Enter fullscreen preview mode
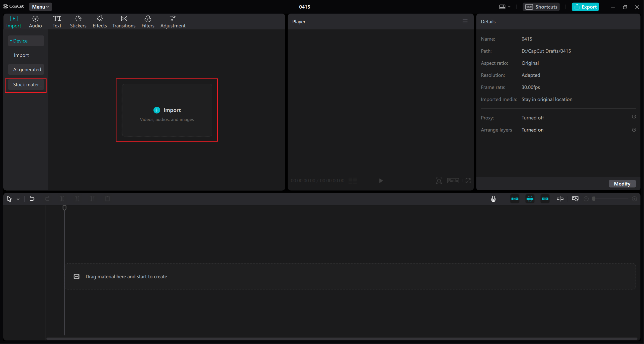This screenshot has width=644, height=344. [468, 181]
